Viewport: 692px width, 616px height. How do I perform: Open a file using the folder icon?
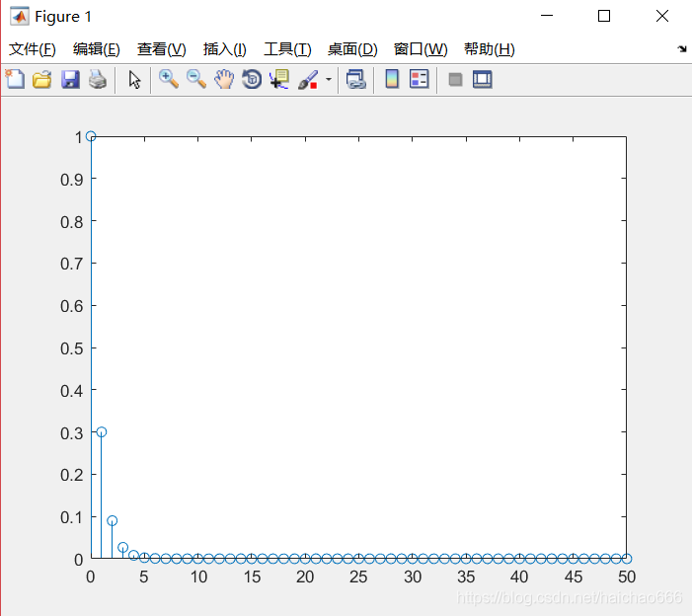click(42, 80)
